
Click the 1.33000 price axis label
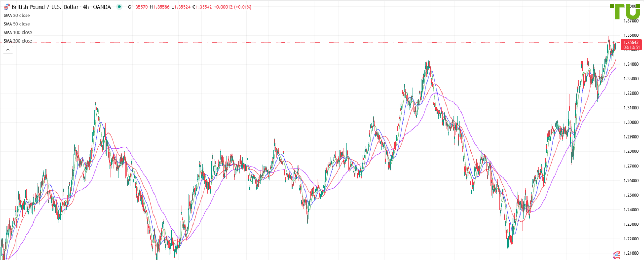point(631,79)
